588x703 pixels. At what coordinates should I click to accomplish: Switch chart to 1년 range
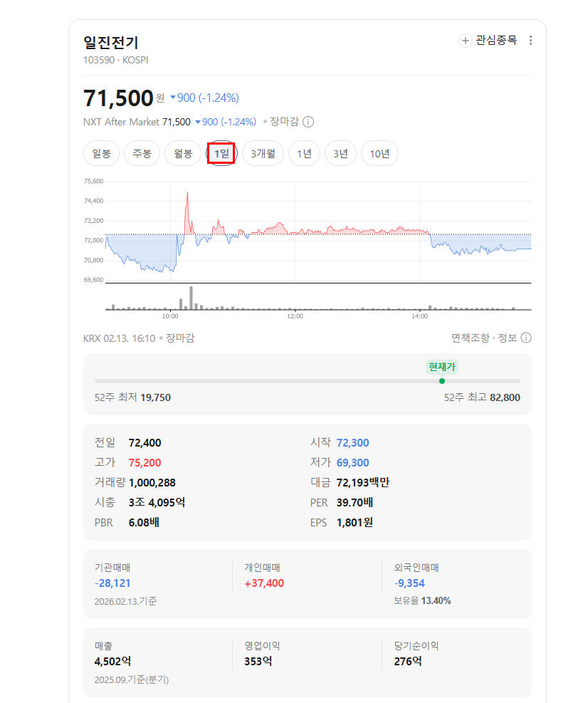(304, 153)
